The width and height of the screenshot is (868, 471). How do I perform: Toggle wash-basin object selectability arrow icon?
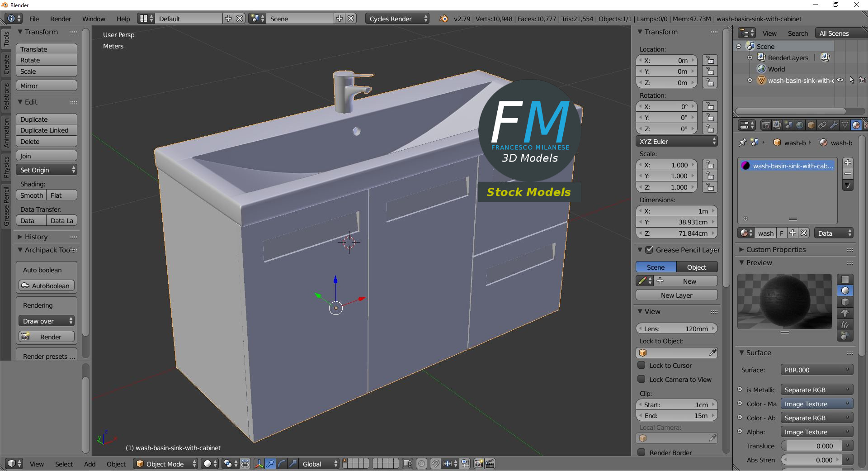(x=851, y=80)
